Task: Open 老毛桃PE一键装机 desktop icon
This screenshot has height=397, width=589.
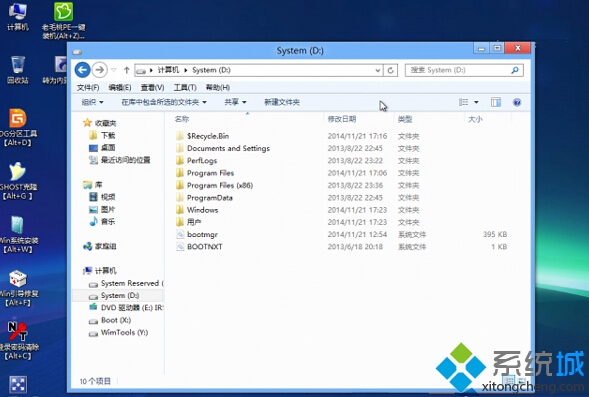Action: click(63, 21)
